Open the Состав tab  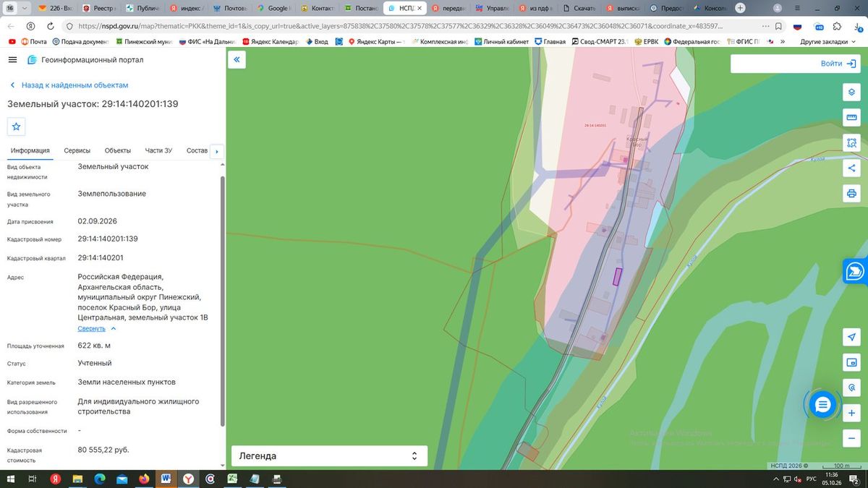[197, 150]
